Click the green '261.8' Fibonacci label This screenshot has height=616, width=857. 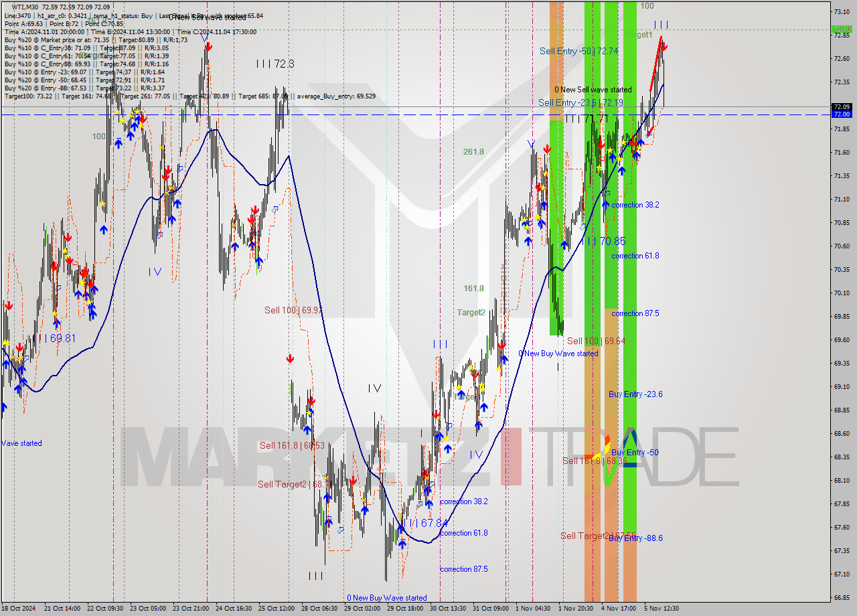473,152
